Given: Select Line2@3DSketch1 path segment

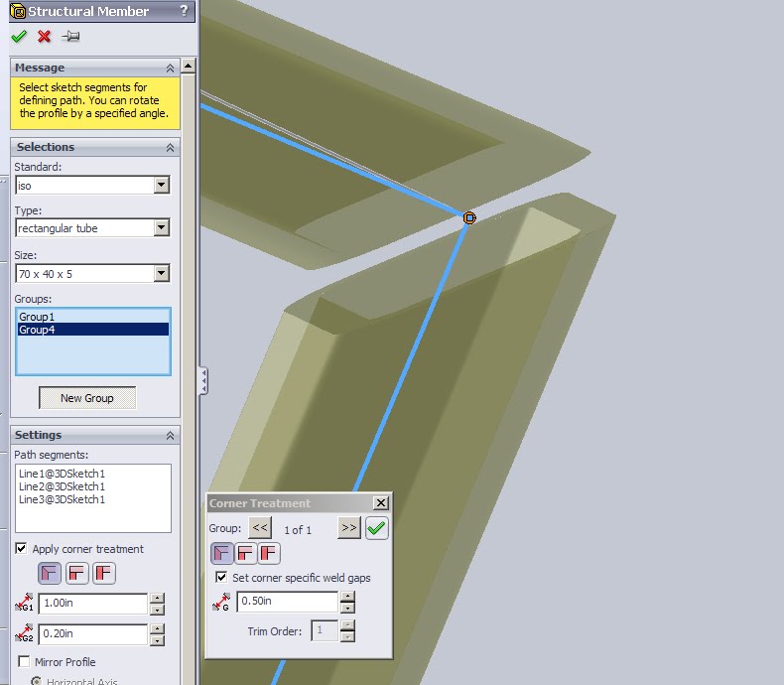Looking at the screenshot, I should [62, 486].
